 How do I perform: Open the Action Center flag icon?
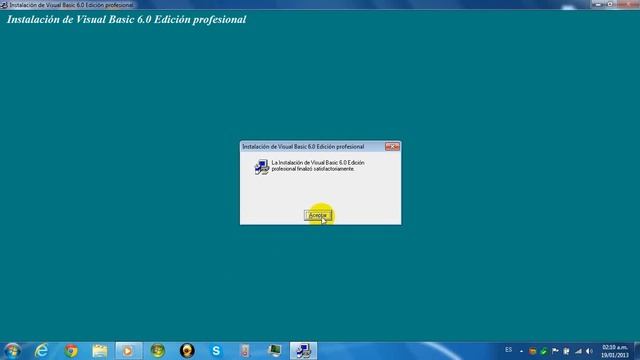pyautogui.click(x=555, y=351)
